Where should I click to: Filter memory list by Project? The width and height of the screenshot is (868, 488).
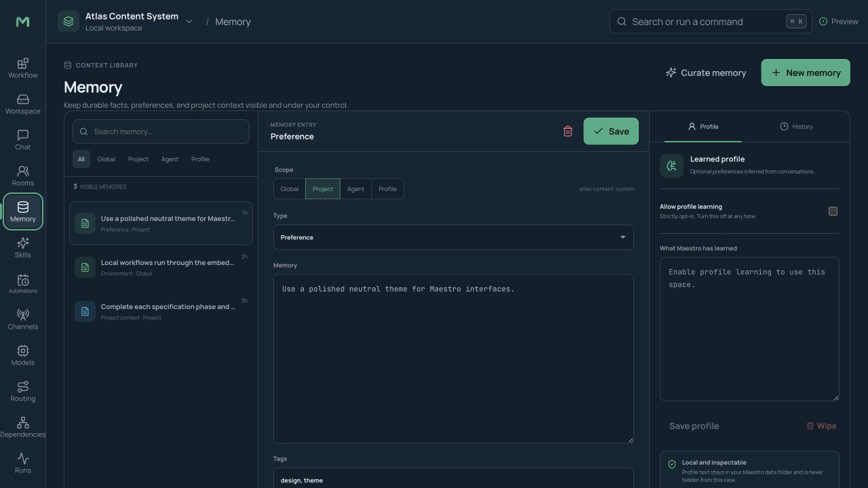(x=138, y=159)
